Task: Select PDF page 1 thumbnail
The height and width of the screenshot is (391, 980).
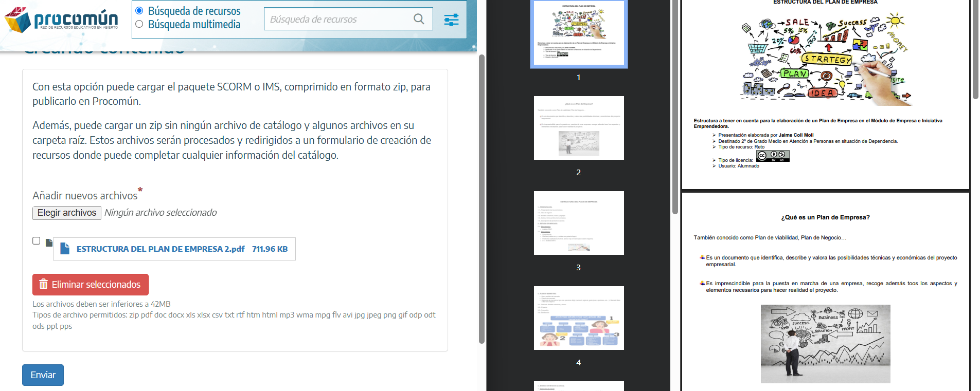Action: 579,33
